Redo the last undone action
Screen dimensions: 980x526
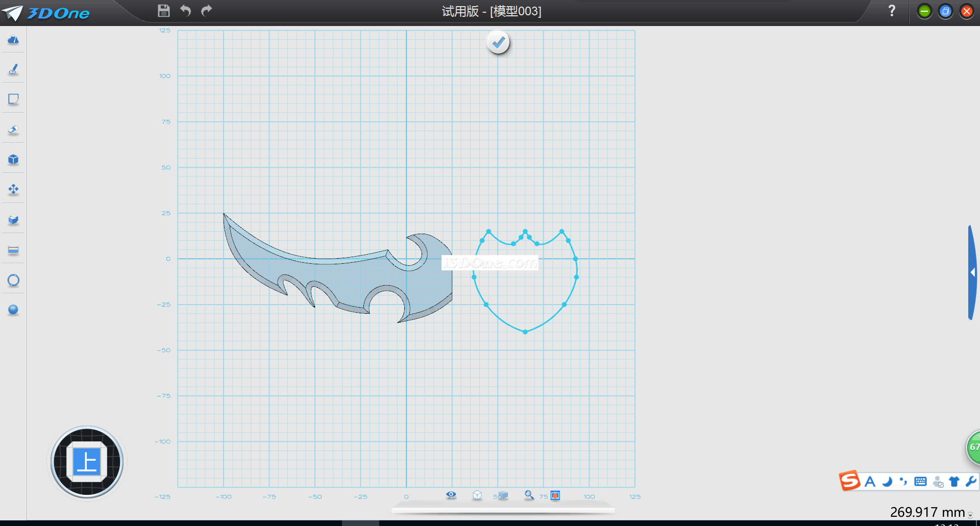[206, 11]
